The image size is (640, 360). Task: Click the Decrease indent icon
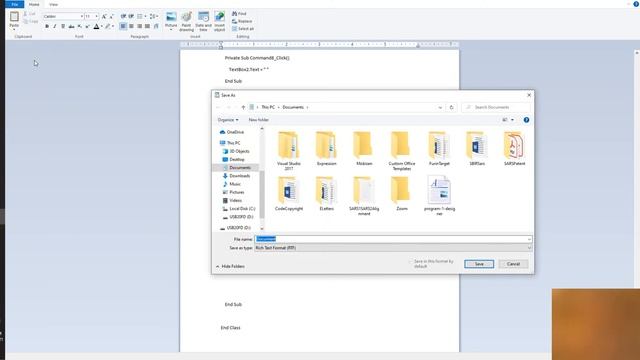[x=123, y=16]
